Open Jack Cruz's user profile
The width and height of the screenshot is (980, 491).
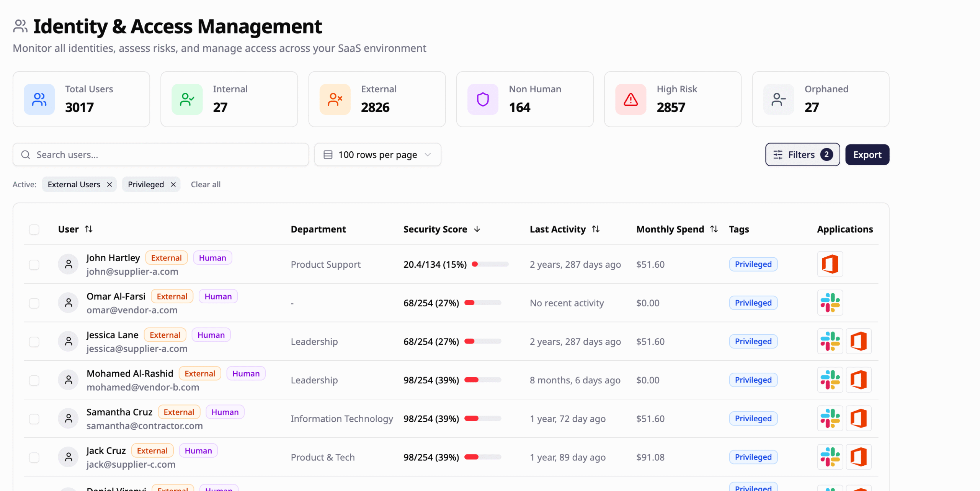point(106,451)
